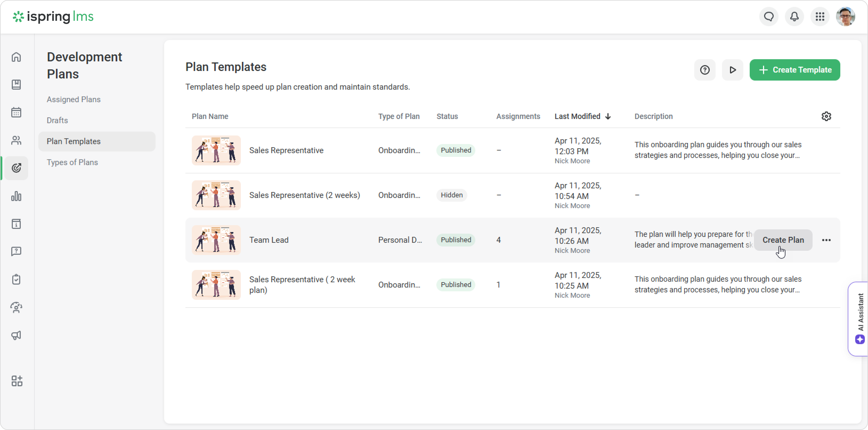Open the bar chart reports icon
This screenshot has width=868, height=430.
point(16,196)
